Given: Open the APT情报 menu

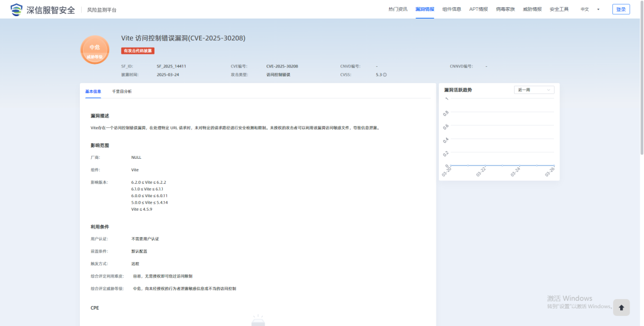Looking at the screenshot, I should click(x=478, y=9).
